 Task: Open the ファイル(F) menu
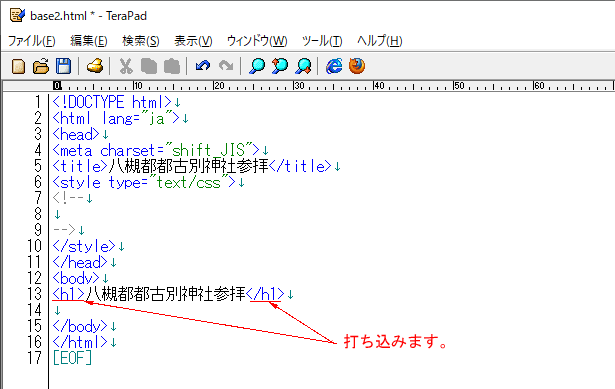click(31, 41)
